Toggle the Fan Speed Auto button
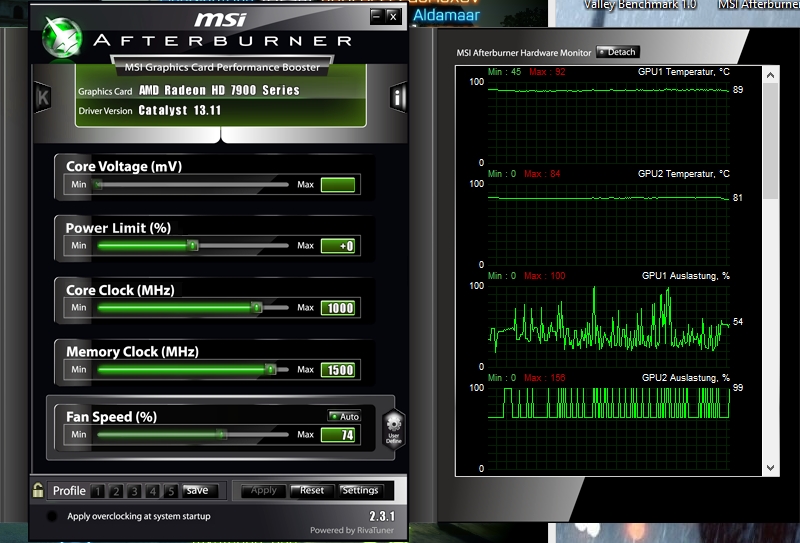This screenshot has height=543, width=800. point(344,416)
